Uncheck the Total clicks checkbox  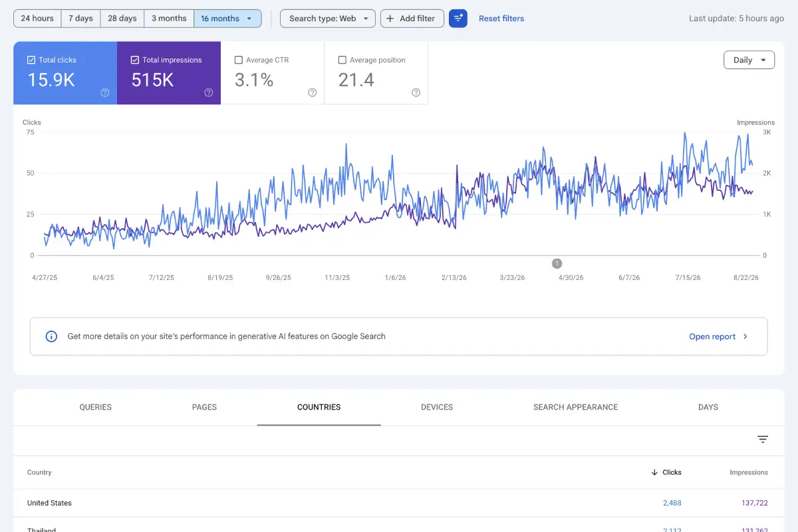click(x=31, y=60)
